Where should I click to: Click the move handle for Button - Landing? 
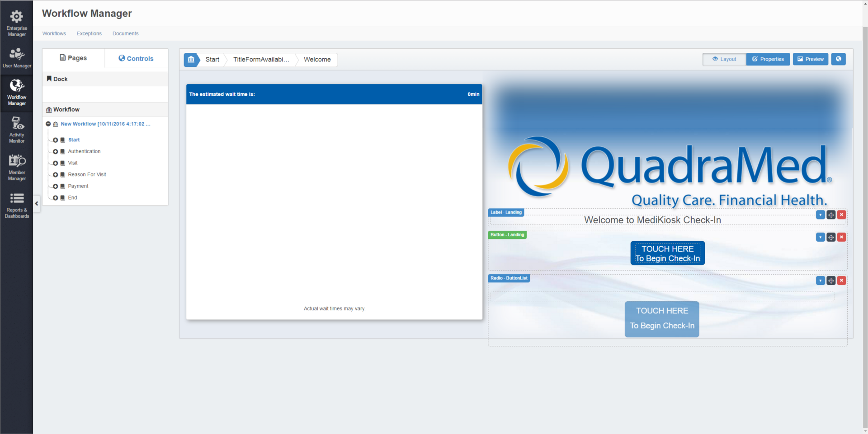pyautogui.click(x=831, y=238)
